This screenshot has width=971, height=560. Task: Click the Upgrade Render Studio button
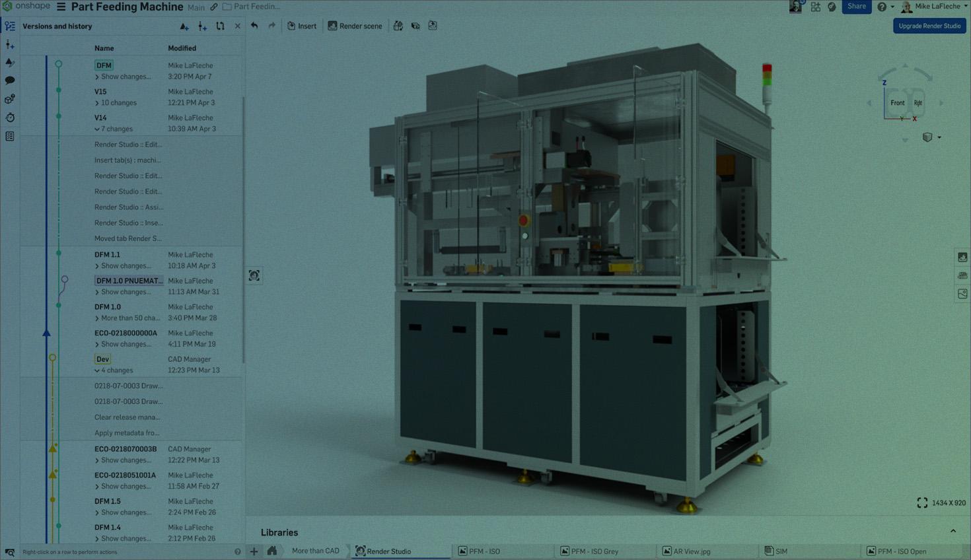(x=929, y=26)
